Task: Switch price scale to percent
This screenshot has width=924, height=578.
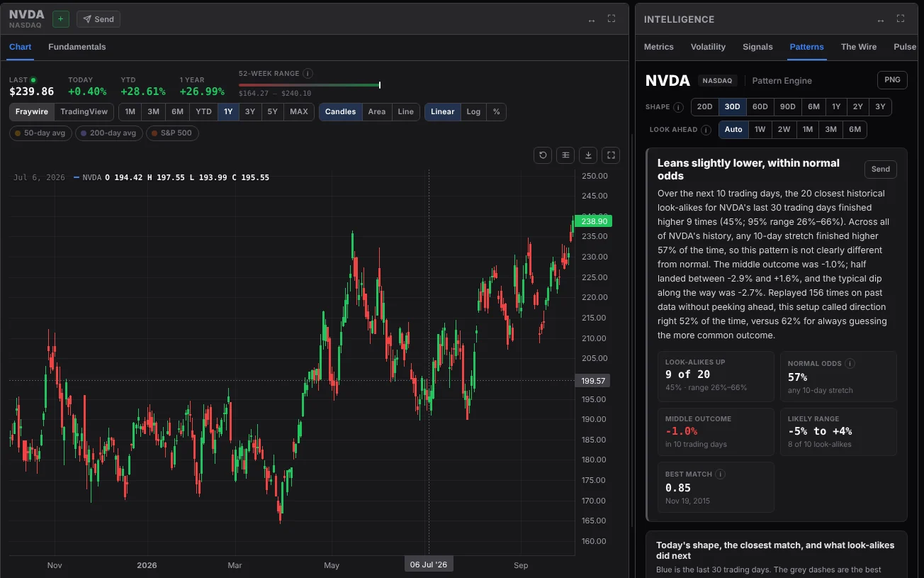Action: (x=496, y=112)
